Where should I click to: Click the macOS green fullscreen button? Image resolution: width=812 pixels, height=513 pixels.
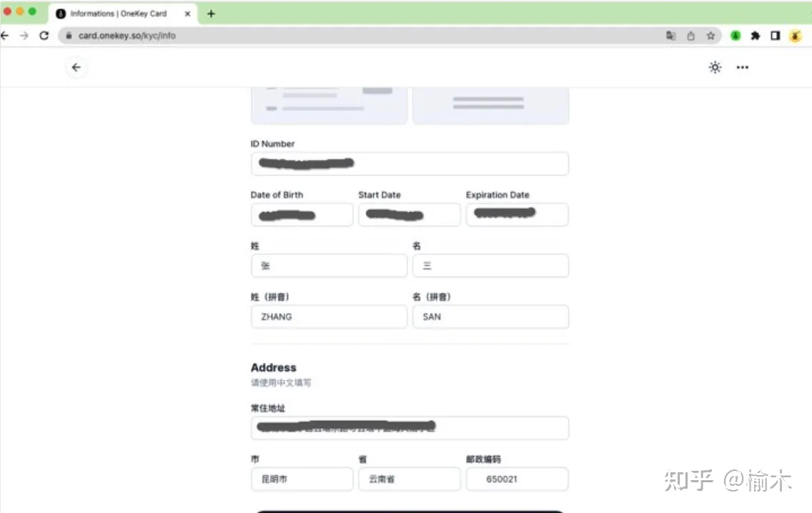point(32,11)
